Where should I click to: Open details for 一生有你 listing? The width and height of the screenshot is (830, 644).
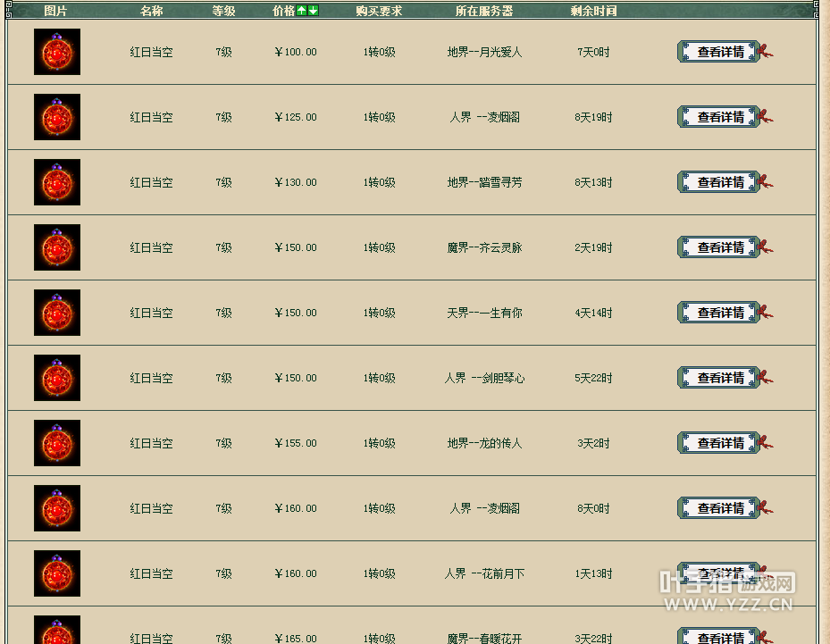[x=719, y=313]
